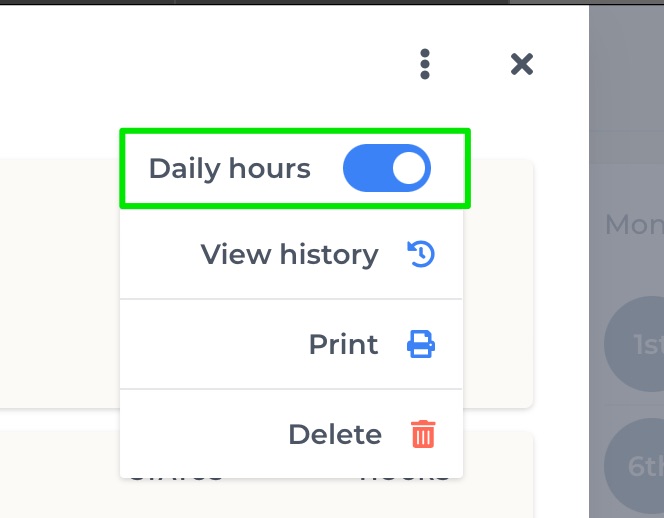Image resolution: width=664 pixels, height=518 pixels.
Task: Click the dimmed Mon day header
Action: [634, 224]
